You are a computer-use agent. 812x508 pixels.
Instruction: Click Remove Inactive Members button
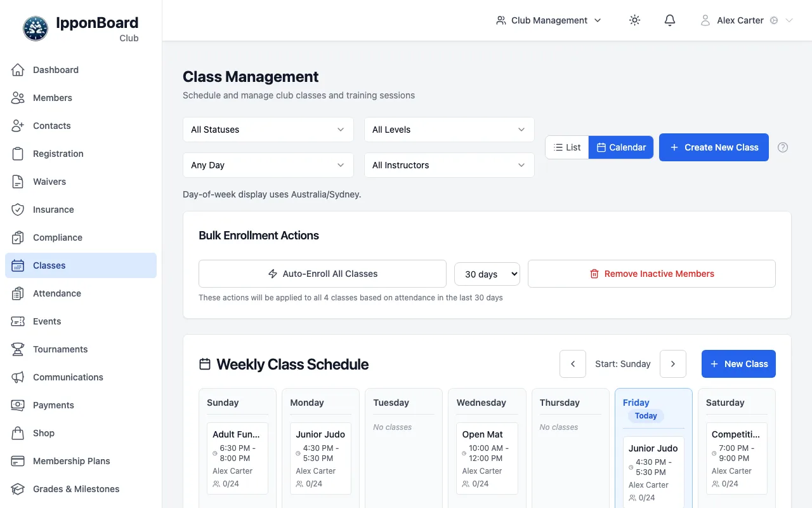click(652, 274)
